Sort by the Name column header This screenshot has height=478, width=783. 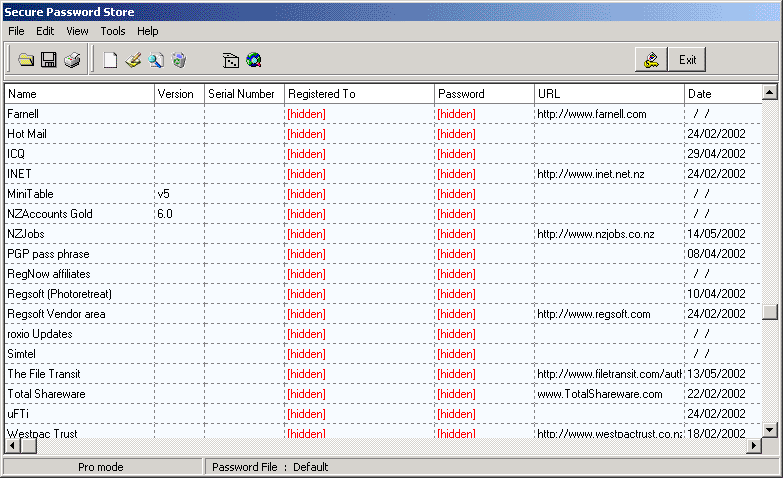click(79, 94)
